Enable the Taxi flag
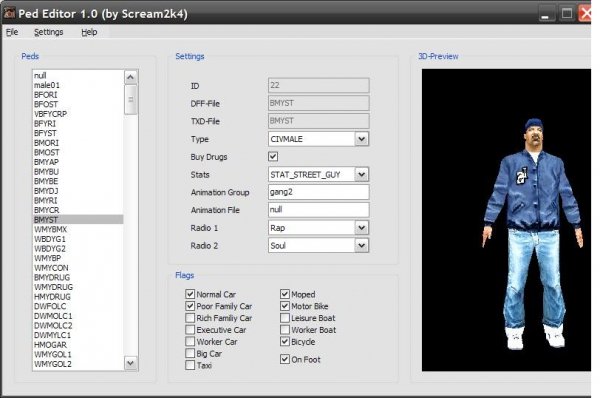 pyautogui.click(x=190, y=365)
